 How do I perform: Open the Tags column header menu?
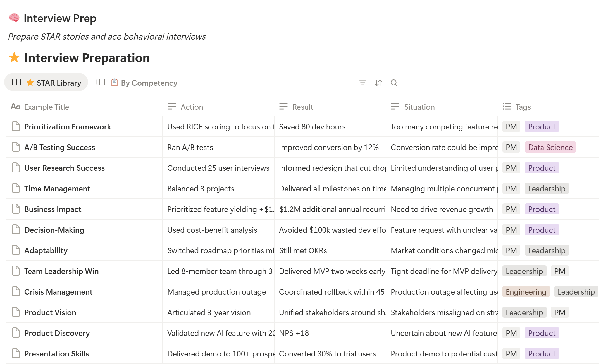point(523,107)
